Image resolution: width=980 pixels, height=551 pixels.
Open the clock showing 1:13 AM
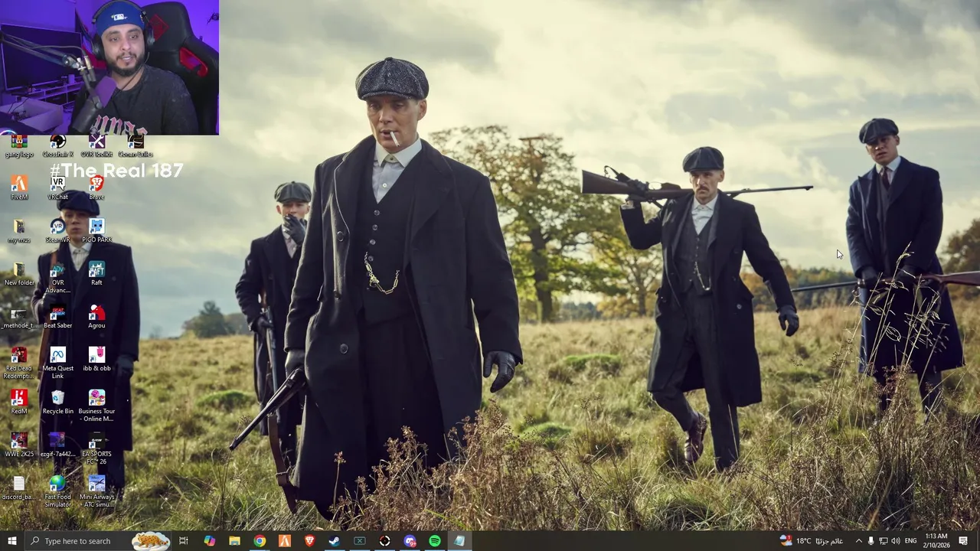[x=936, y=541]
